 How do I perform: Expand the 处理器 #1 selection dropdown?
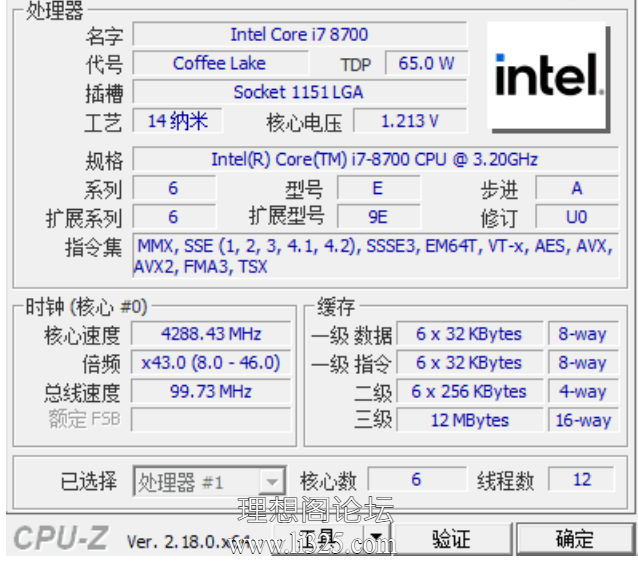point(271,482)
